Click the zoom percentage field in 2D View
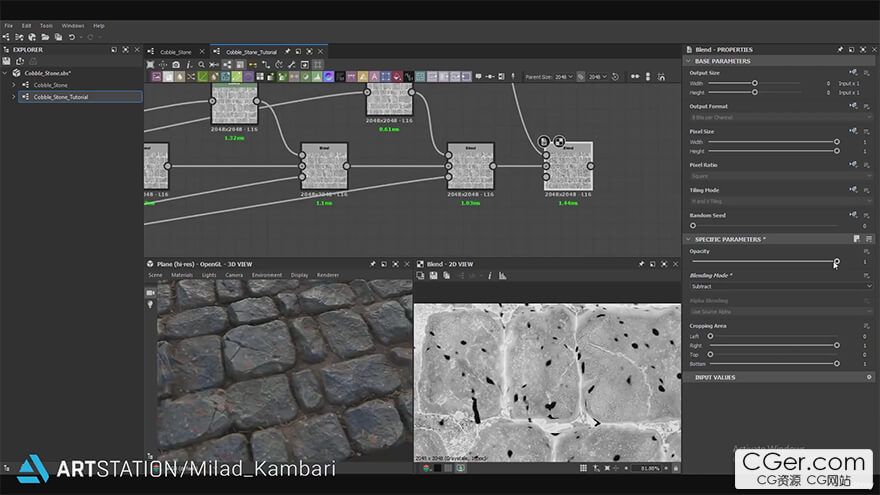 [x=649, y=468]
